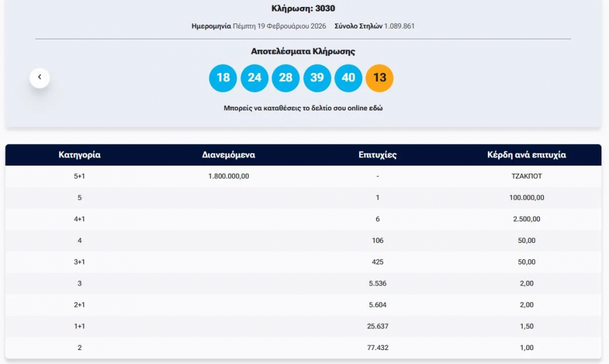Select the blue number 39 ball
This screenshot has height=364, width=609.
coord(317,78)
